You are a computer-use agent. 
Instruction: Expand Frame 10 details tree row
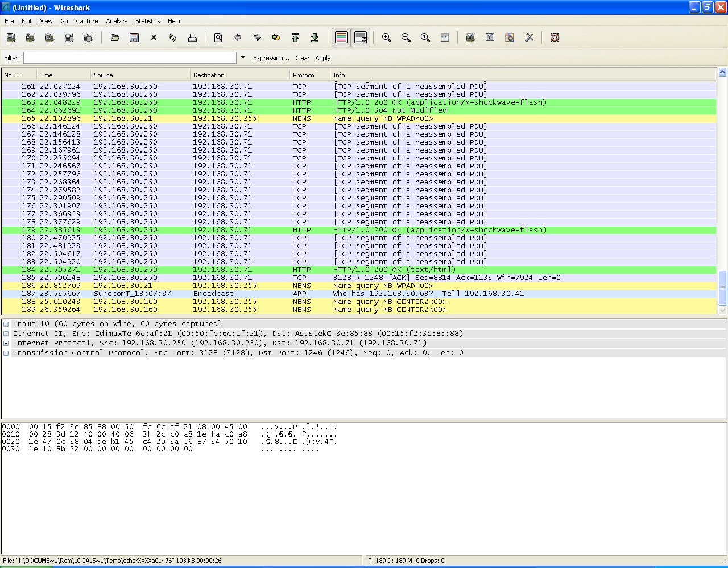(6, 324)
